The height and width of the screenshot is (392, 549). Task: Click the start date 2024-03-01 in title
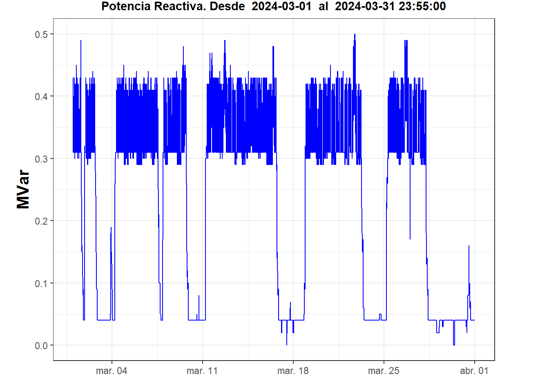tap(281, 7)
